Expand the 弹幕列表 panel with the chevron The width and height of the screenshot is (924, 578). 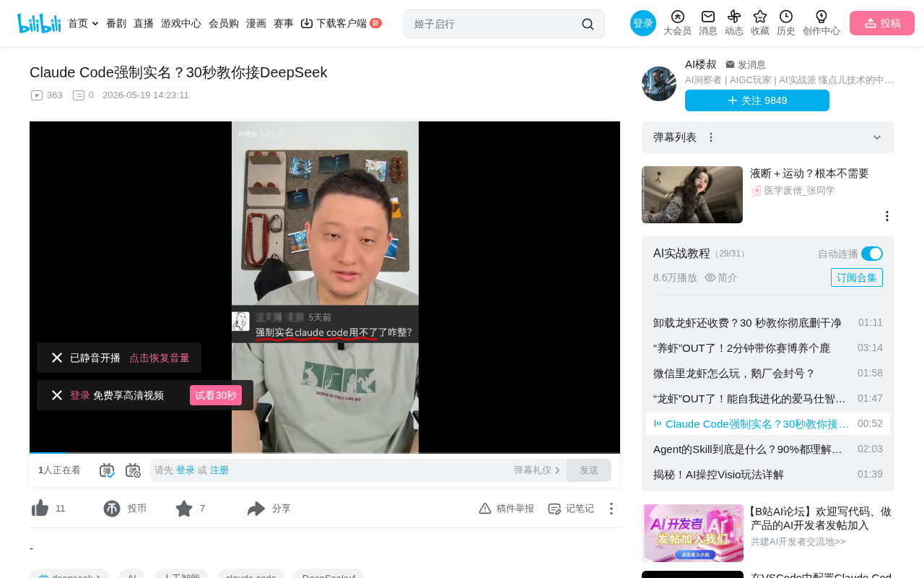point(877,137)
